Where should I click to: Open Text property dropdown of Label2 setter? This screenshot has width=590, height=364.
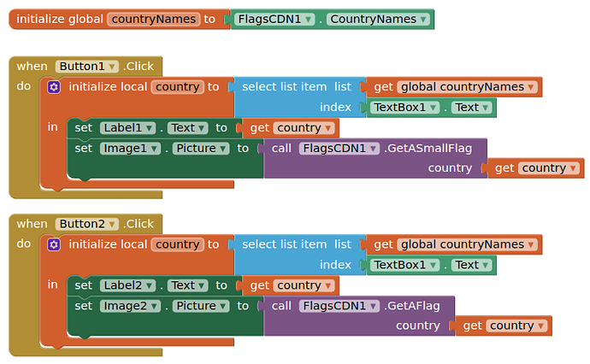tap(188, 285)
